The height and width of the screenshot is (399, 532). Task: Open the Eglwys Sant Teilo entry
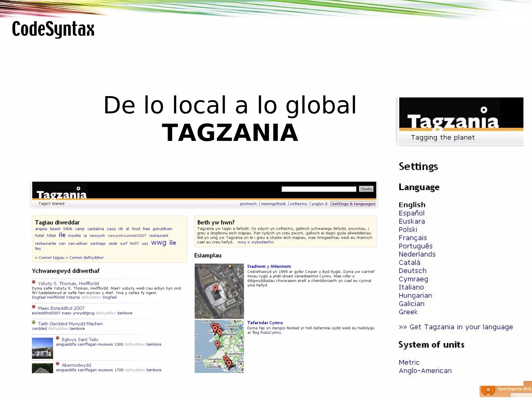(80, 340)
